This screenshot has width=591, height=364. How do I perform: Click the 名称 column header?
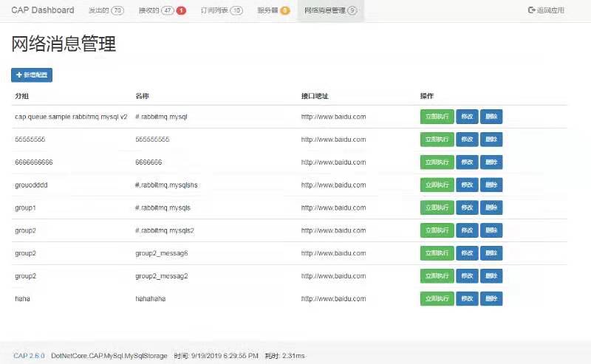142,96
